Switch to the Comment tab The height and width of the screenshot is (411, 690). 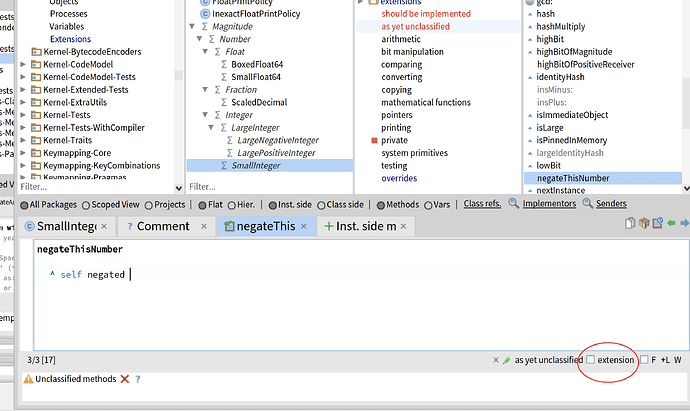coord(163,226)
